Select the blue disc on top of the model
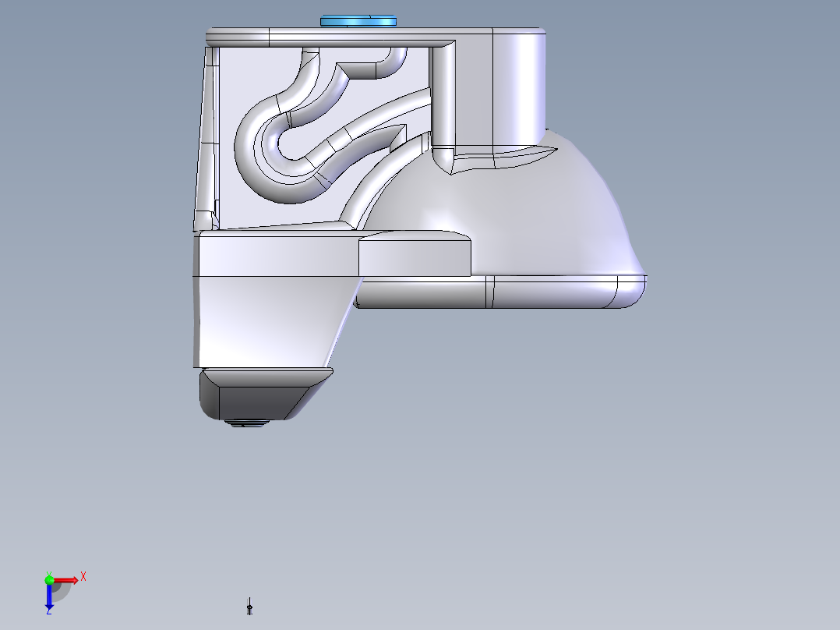The height and width of the screenshot is (630, 840). click(358, 21)
